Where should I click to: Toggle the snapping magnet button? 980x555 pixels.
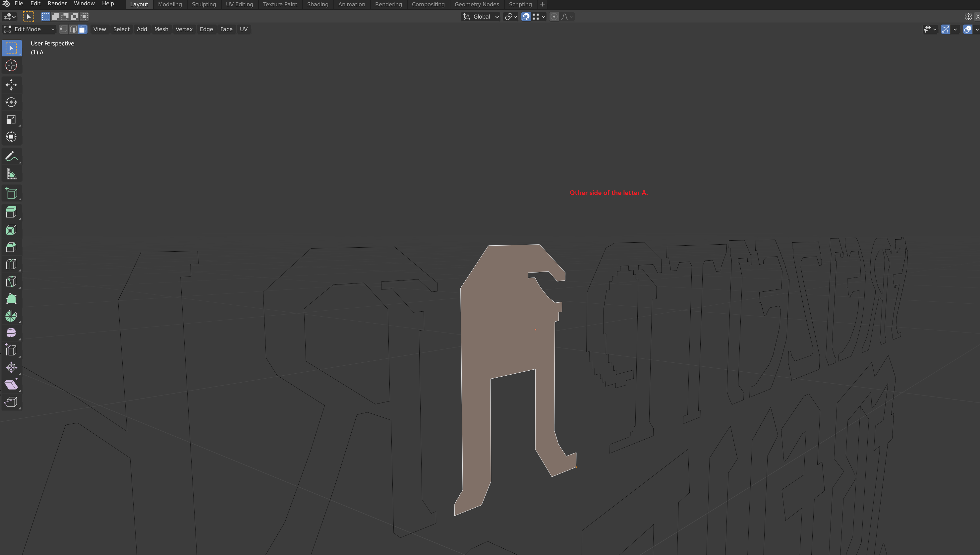pos(526,16)
